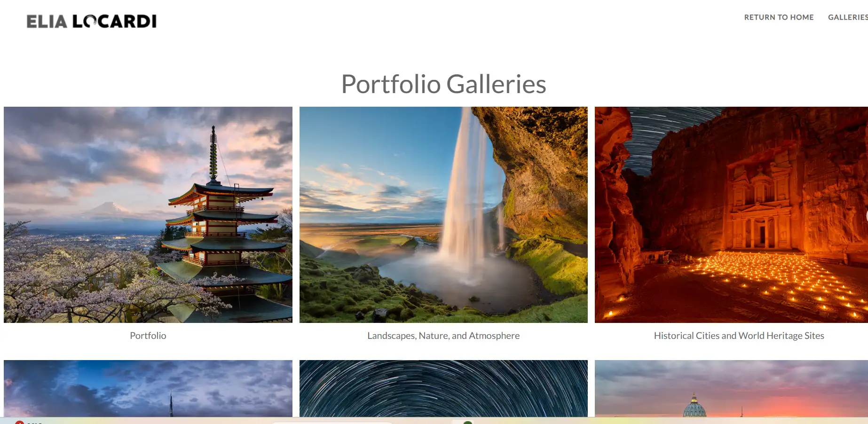Open the pagoda Portfolio gallery thumbnail
Viewport: 868px width, 424px height.
pyautogui.click(x=148, y=215)
